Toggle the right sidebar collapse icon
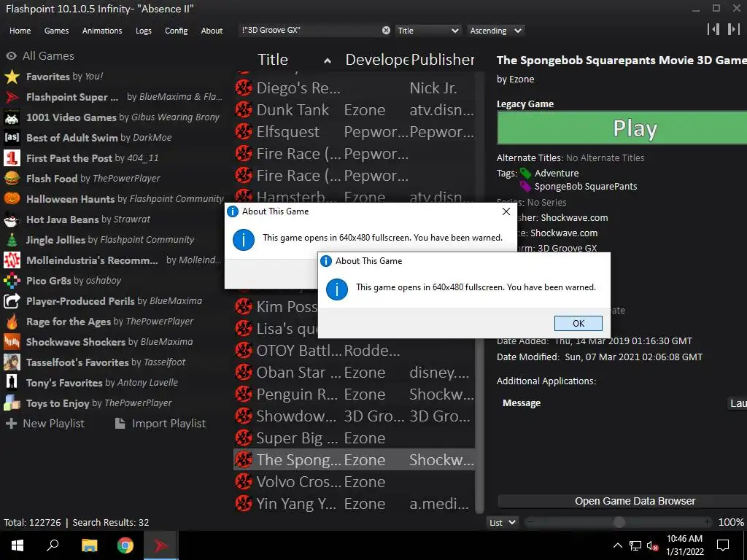This screenshot has height=560, width=747. (x=733, y=29)
